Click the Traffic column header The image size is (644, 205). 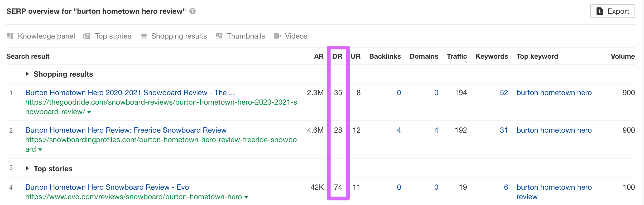tap(457, 56)
